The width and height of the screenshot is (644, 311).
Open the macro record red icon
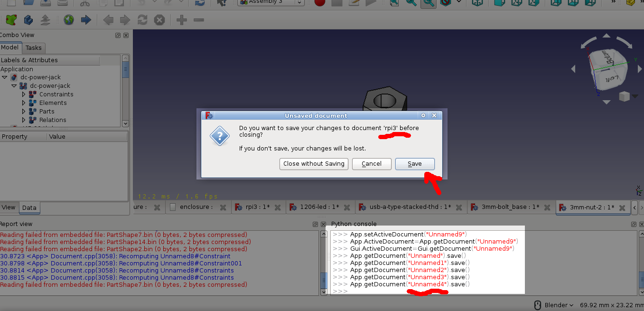(319, 3)
